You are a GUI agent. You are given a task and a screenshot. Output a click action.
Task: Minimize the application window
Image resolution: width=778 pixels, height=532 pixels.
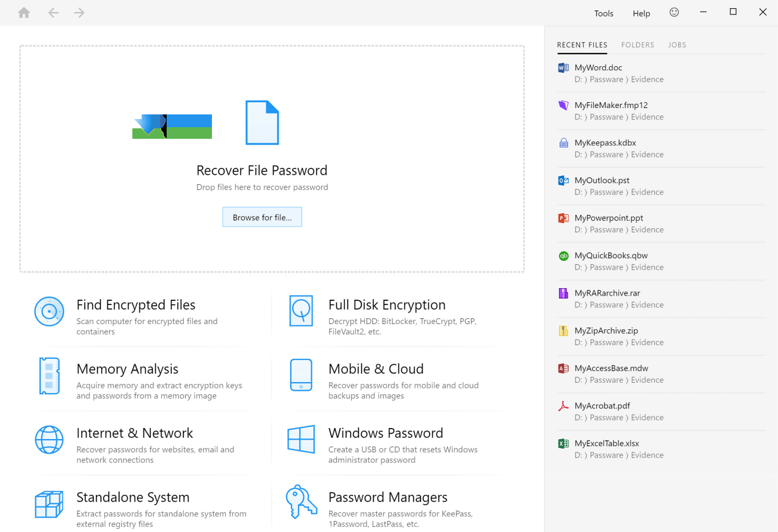pos(703,12)
